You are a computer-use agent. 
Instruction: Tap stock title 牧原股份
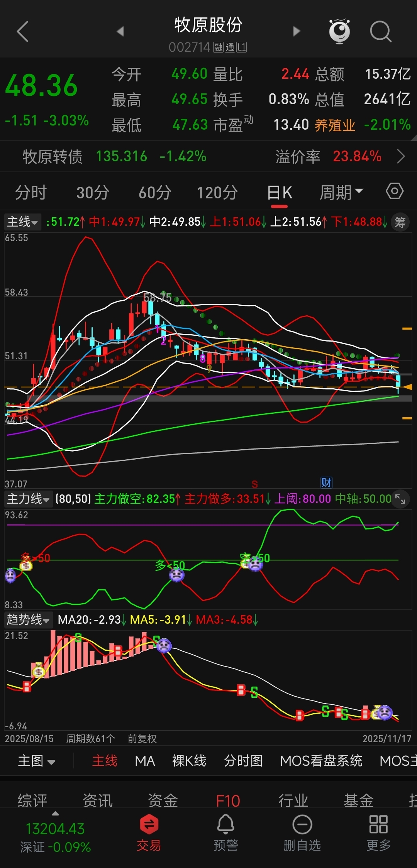click(208, 25)
